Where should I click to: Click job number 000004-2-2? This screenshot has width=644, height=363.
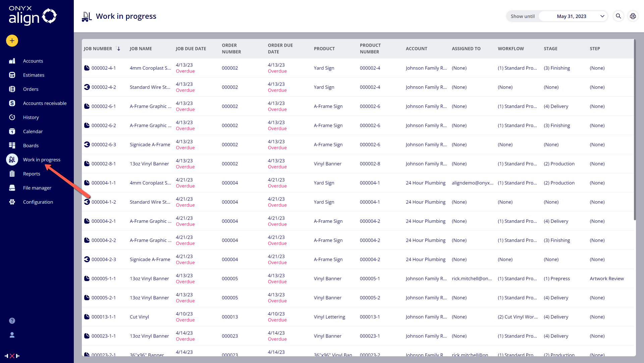(x=104, y=240)
